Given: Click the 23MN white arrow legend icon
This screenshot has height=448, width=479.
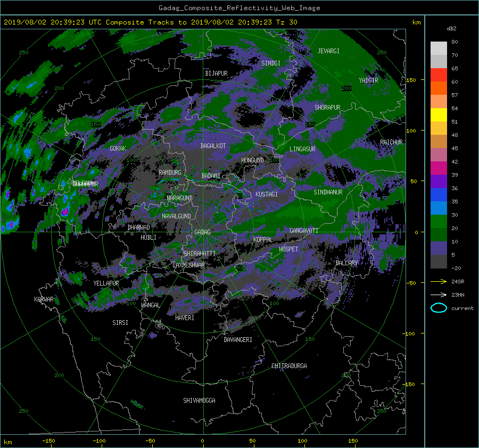Looking at the screenshot, I should coord(439,295).
